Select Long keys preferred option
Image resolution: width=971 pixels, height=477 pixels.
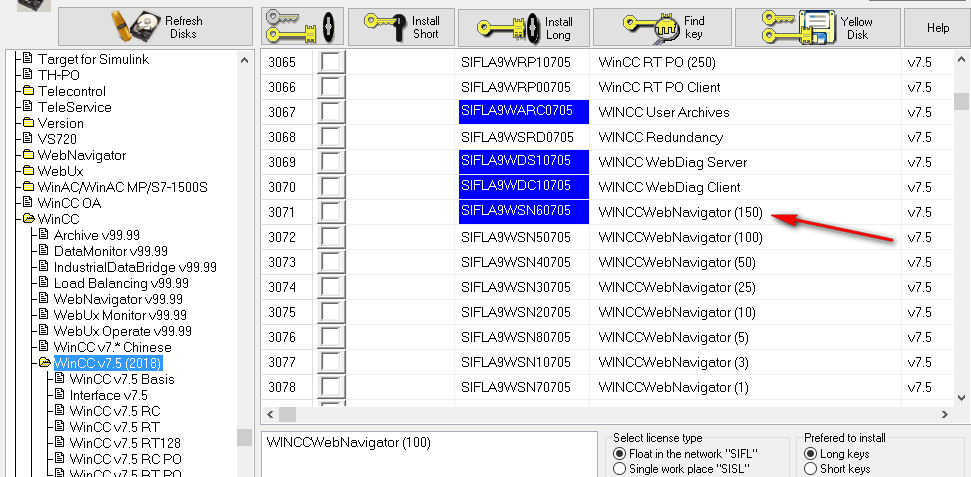pyautogui.click(x=810, y=453)
